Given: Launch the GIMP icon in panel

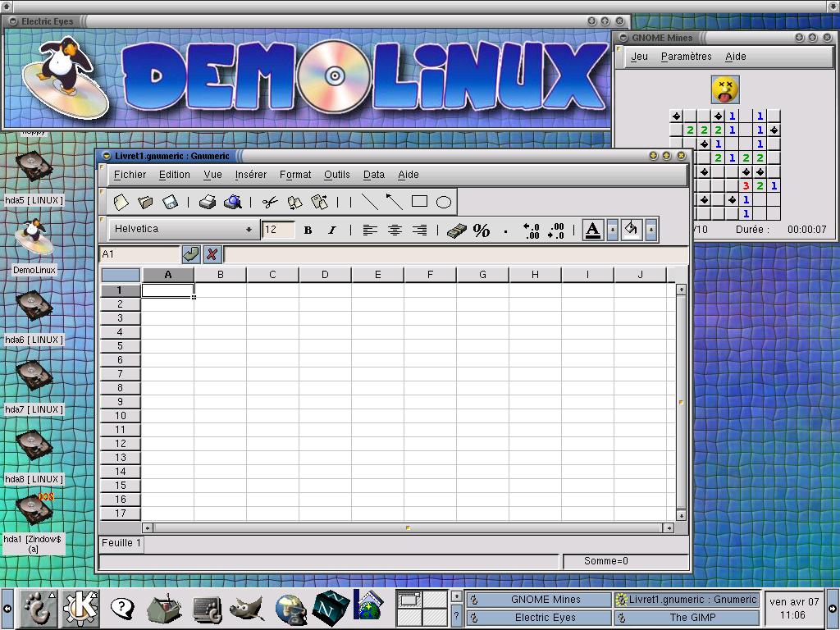Looking at the screenshot, I should [x=248, y=609].
